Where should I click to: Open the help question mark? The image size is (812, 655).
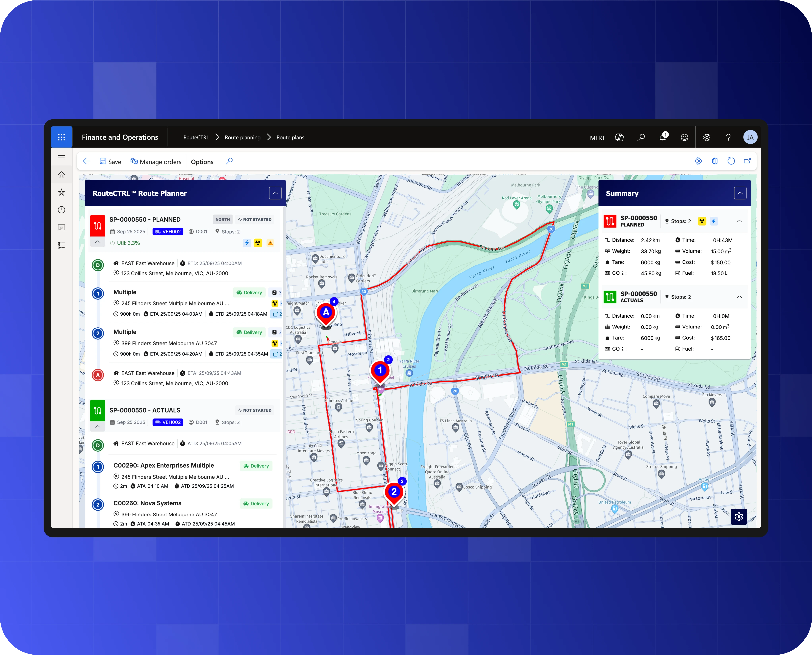(728, 137)
